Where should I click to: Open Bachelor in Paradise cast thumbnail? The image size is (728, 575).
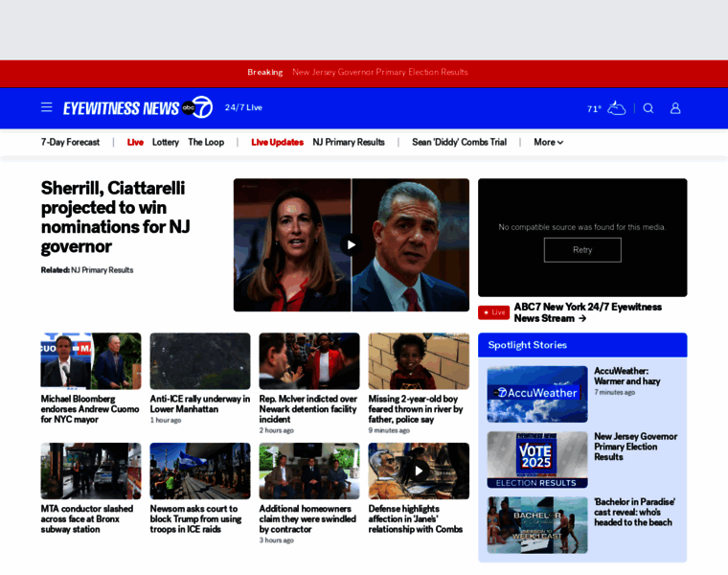(x=537, y=525)
